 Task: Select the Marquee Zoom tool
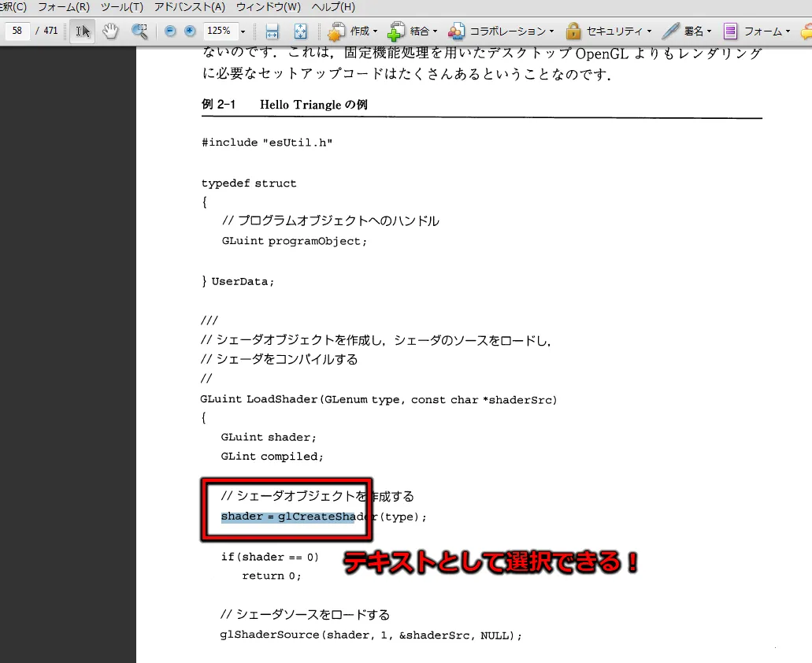click(x=140, y=31)
